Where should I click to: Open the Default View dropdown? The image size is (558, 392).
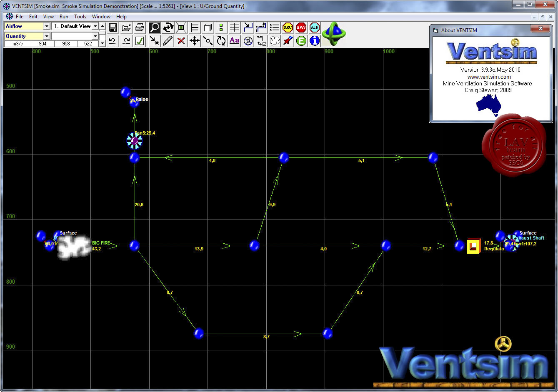pos(95,26)
